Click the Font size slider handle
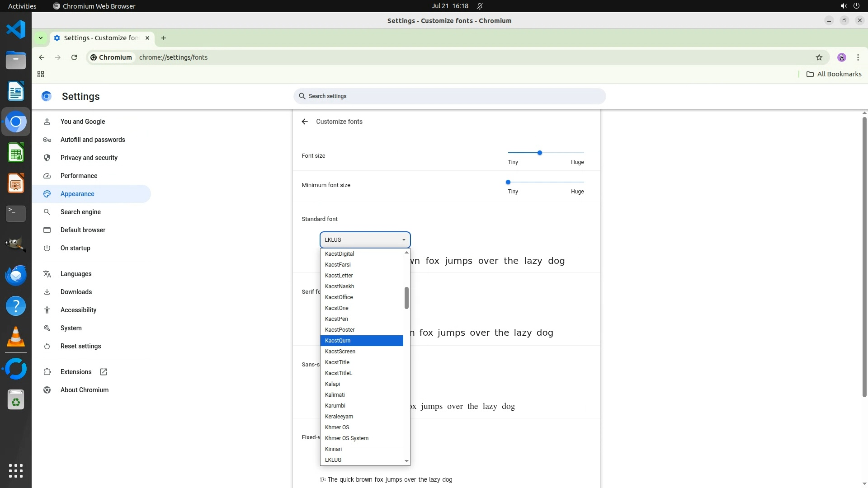The height and width of the screenshot is (488, 868). click(x=539, y=153)
